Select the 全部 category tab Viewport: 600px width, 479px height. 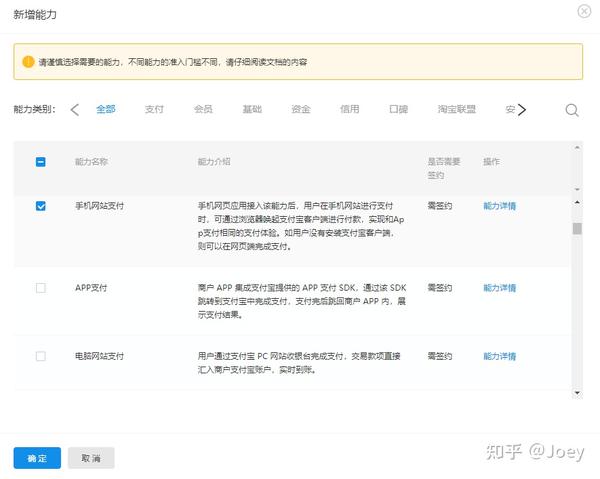coord(106,109)
